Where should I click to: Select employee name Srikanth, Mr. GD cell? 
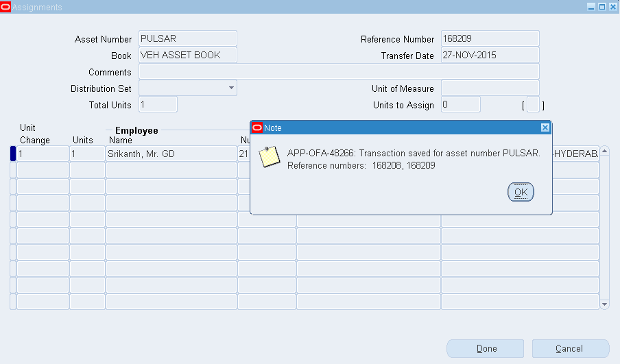tap(171, 154)
